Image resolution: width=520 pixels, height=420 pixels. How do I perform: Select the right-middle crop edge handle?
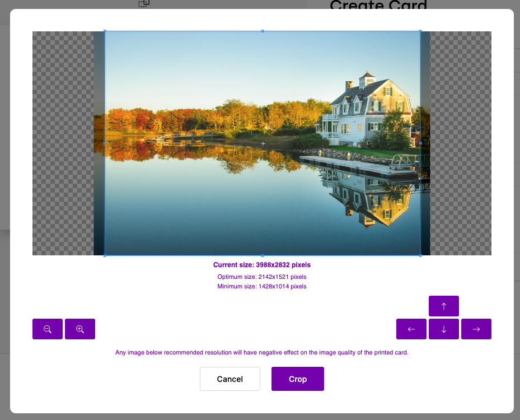420,143
